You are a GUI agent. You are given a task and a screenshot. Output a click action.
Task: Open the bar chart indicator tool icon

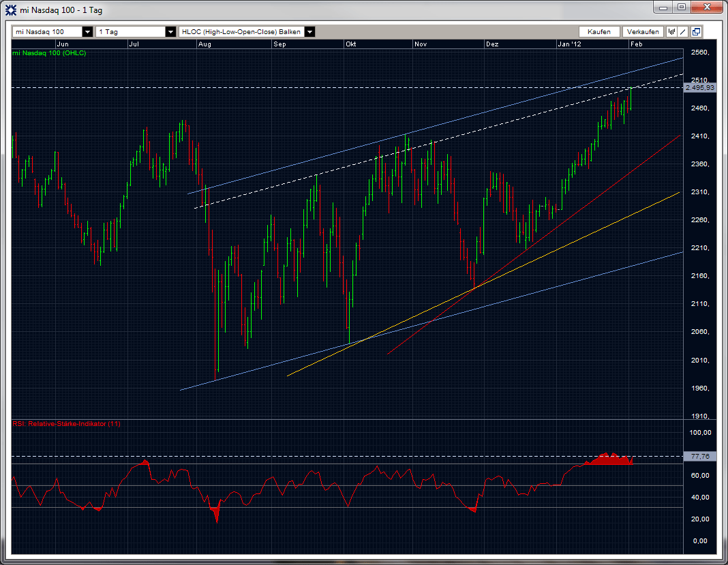click(x=671, y=31)
